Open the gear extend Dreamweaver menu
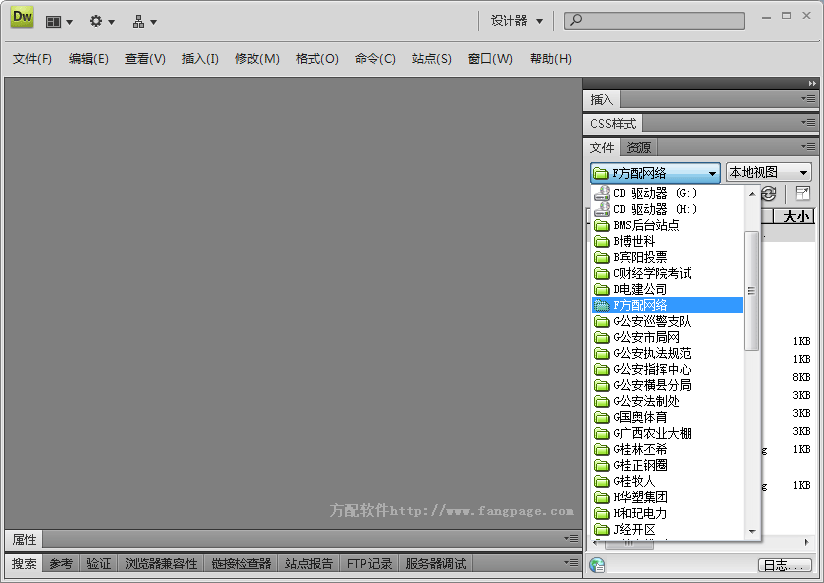This screenshot has width=824, height=583. click(x=101, y=22)
